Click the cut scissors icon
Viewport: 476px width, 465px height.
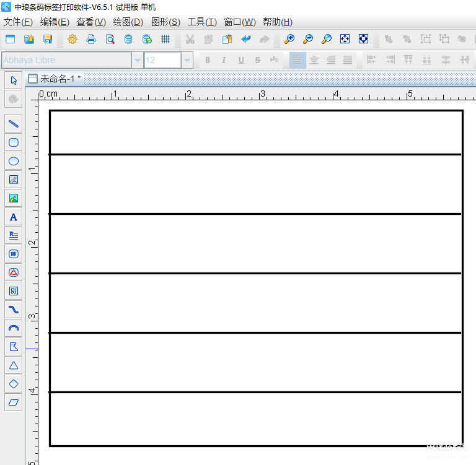tap(190, 39)
